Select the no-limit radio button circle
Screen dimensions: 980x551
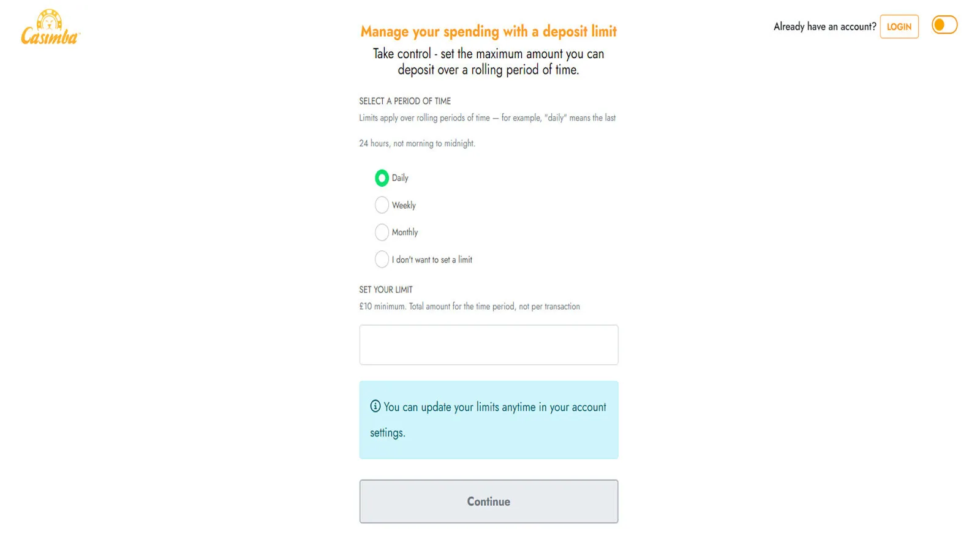point(382,260)
